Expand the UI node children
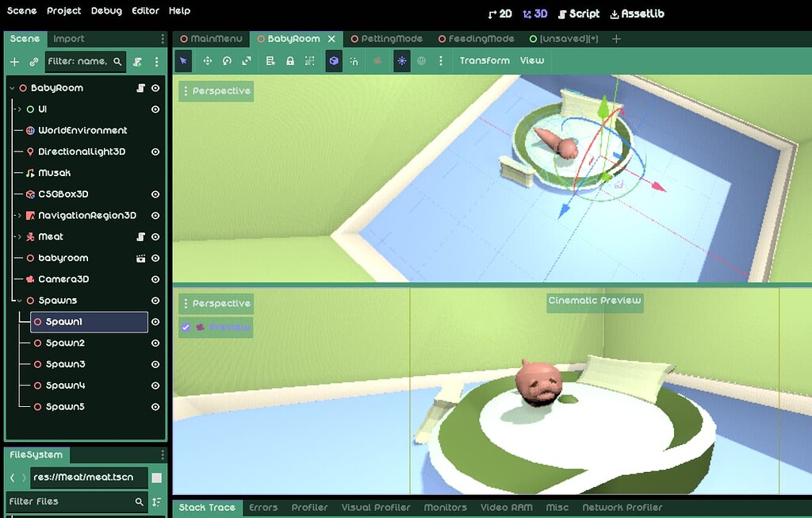Screen dimensions: 812x518 [20, 109]
